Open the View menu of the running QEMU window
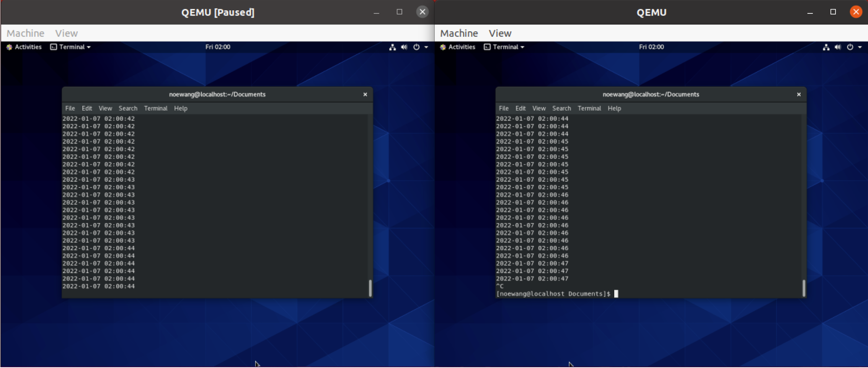This screenshot has width=868, height=368. click(x=500, y=33)
